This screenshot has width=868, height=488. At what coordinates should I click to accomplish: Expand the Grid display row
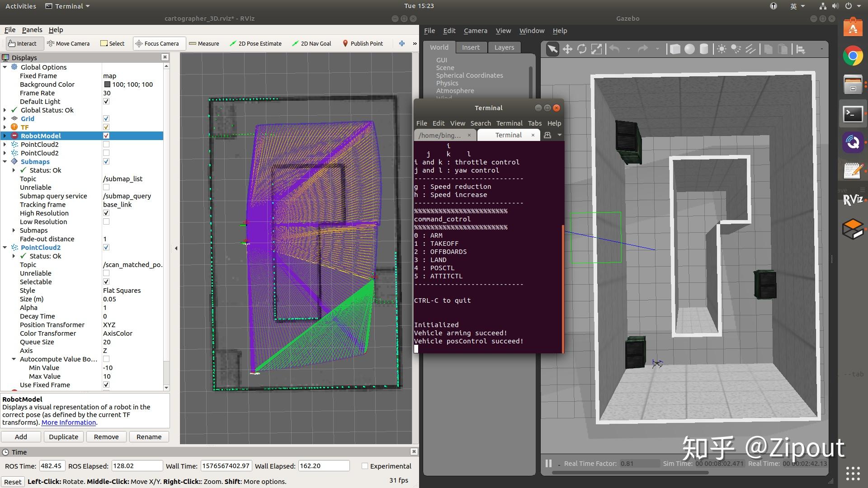pyautogui.click(x=5, y=118)
